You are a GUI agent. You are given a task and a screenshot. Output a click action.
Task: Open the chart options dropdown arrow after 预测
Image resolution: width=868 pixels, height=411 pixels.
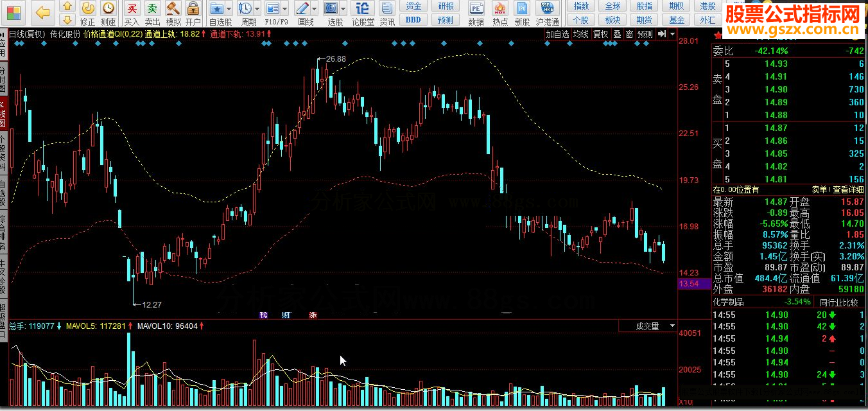click(672, 34)
